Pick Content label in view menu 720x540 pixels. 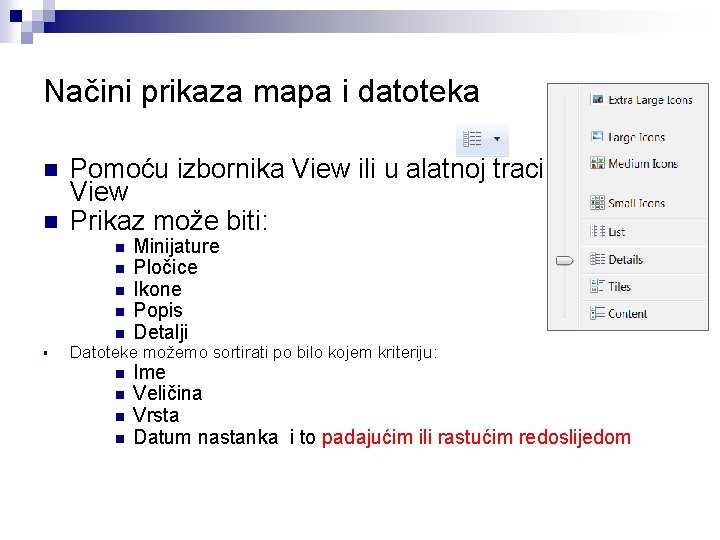pos(627,314)
